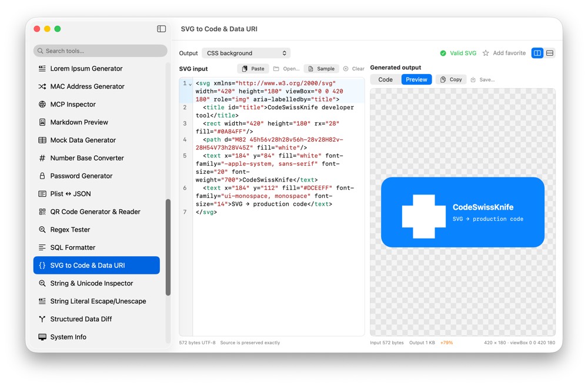Open Structured Data Diff tool
Viewport: 588px width, 386px height.
(97, 319)
